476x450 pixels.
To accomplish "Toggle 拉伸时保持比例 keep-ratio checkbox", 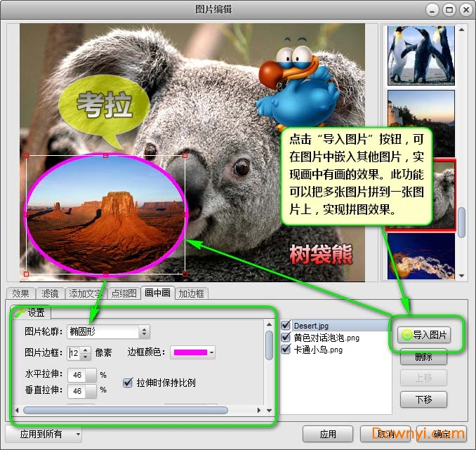I will tap(128, 383).
